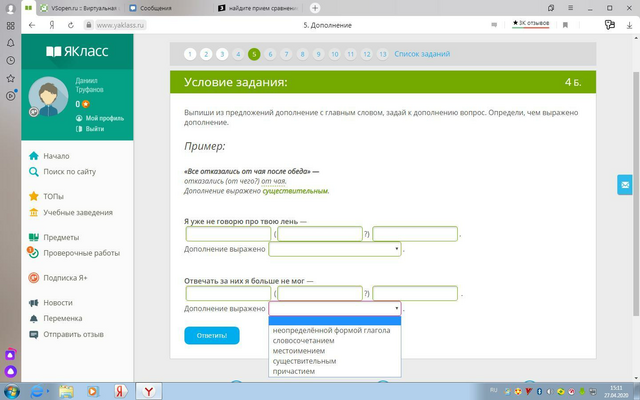
Task: Open the YaKlass logo home link
Action: click(77, 51)
